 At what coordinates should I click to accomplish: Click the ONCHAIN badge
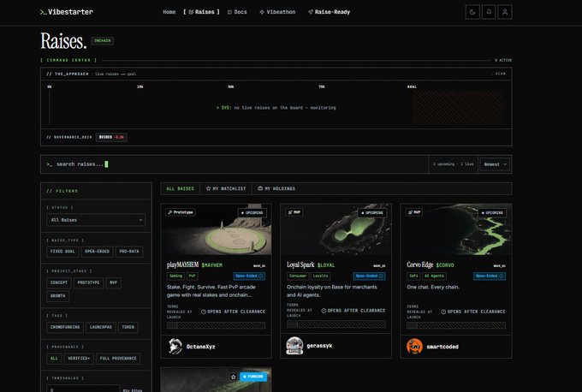103,40
